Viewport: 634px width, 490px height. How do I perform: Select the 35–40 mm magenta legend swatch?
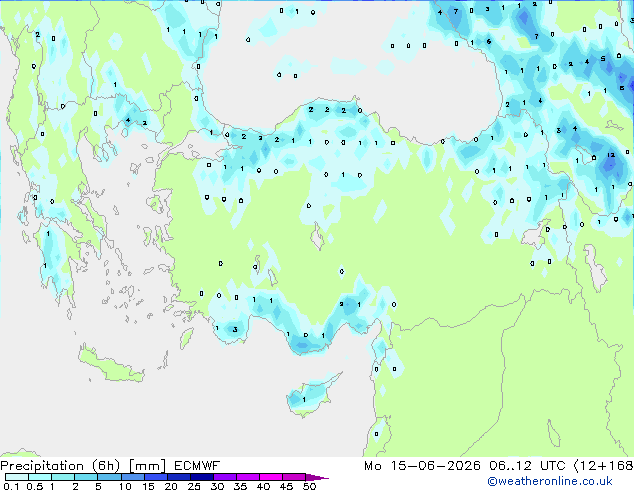(x=247, y=477)
